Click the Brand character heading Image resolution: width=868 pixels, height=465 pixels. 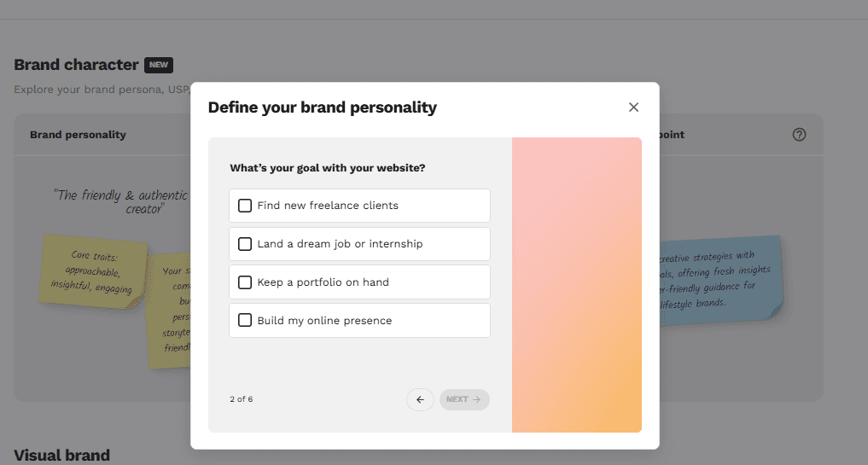(76, 65)
